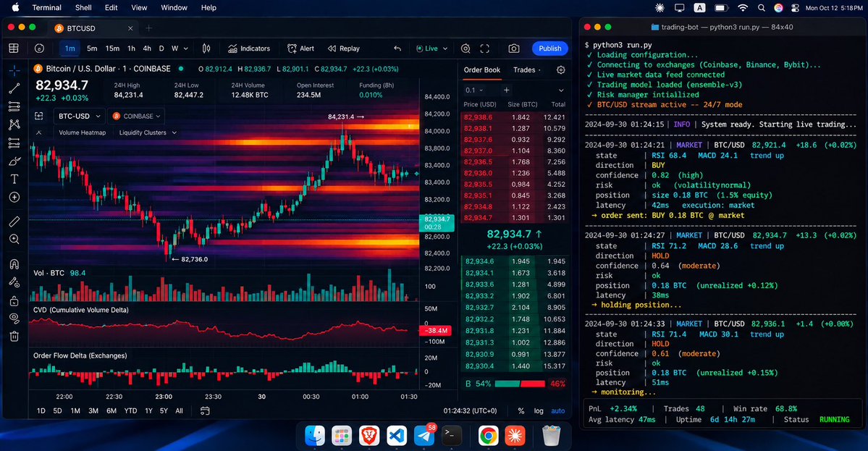This screenshot has width=868, height=451.
Task: Select the trend line drawing tool
Action: 14,88
